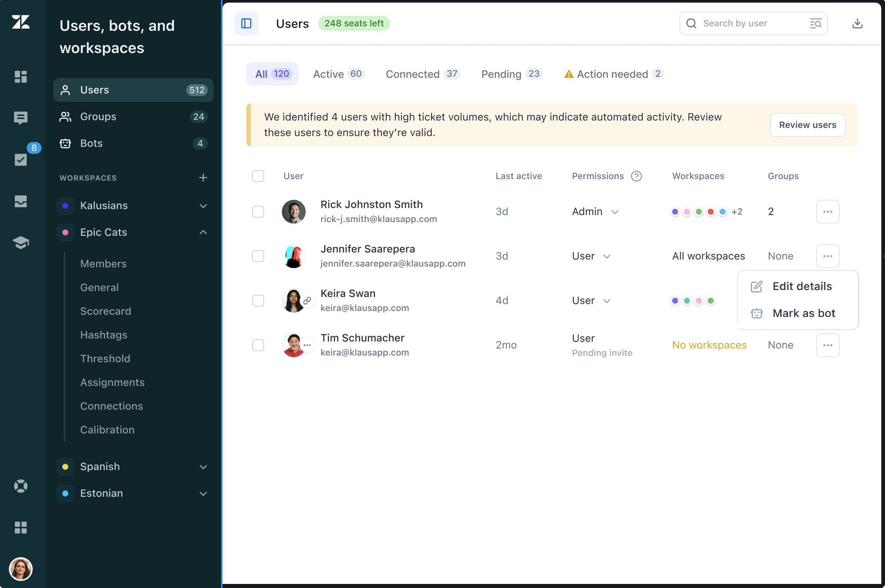Expand the Kalusians workspace
This screenshot has height=588, width=885.
click(203, 205)
